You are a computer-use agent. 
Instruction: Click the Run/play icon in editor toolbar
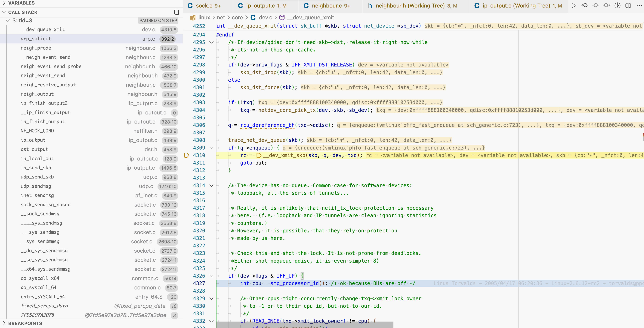tap(574, 6)
